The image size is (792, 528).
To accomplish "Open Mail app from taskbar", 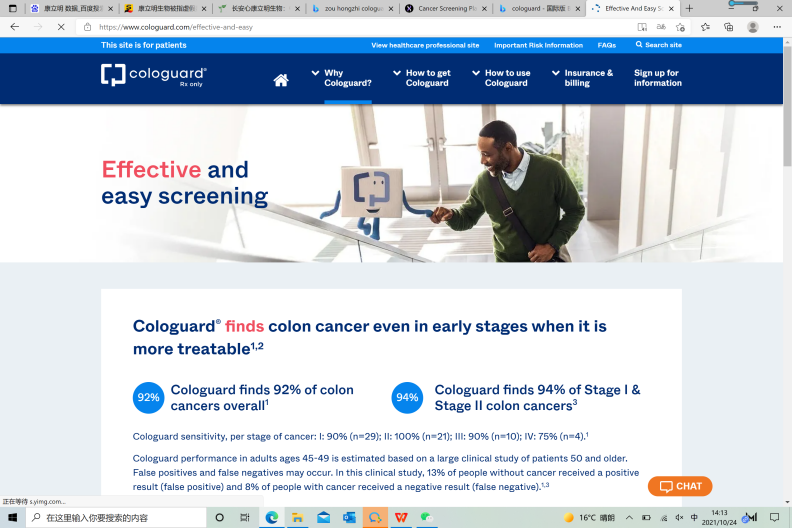I will (x=323, y=517).
